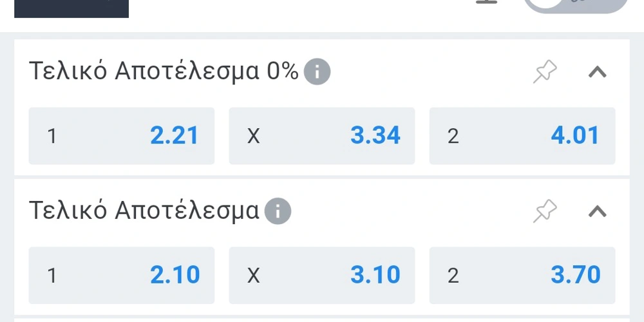Collapse the Τελικό Αποτέλεσμα 0% section
This screenshot has height=322, width=644.
click(598, 72)
